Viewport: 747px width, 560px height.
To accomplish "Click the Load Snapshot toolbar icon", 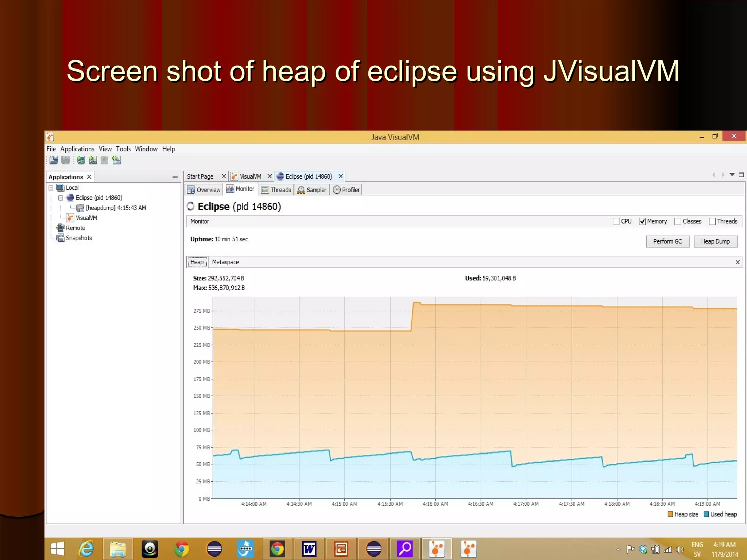I will (54, 160).
